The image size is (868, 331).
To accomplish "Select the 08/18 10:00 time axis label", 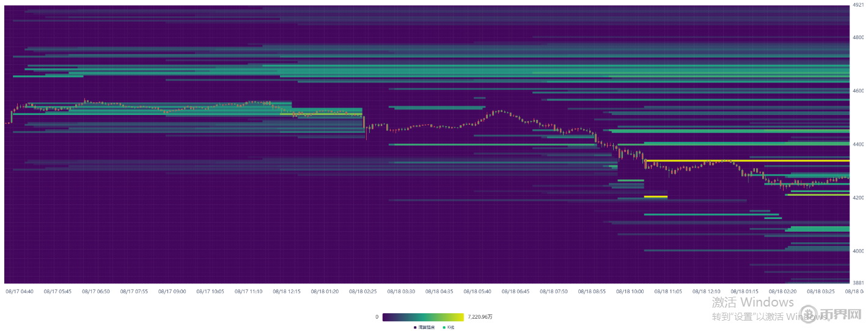I will coord(630,292).
